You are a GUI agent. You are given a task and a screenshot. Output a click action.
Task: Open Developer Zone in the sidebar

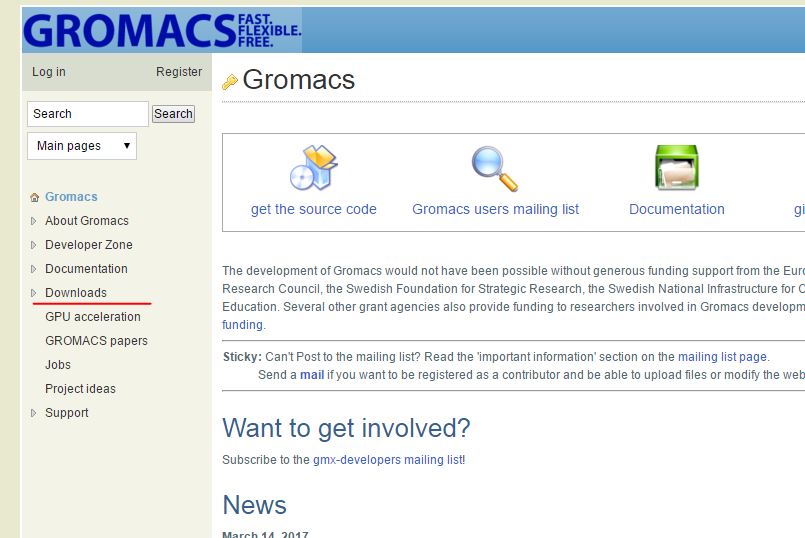89,245
